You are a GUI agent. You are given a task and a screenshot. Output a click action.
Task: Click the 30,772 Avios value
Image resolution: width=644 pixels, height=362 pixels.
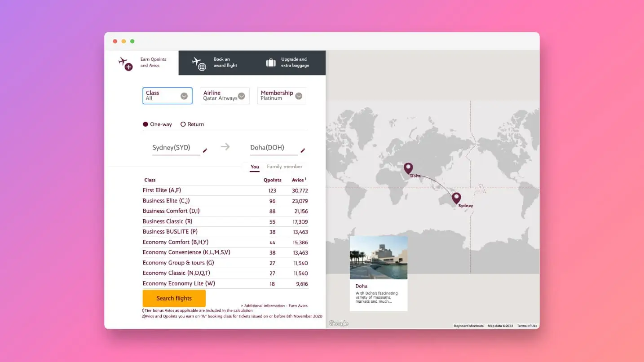tap(300, 191)
